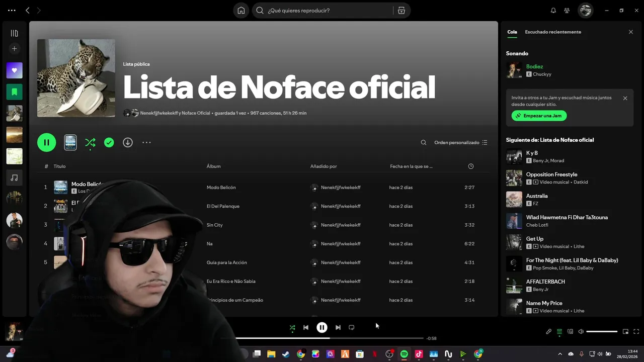
Task: Open playlist preview cover next to play
Action: (70, 143)
